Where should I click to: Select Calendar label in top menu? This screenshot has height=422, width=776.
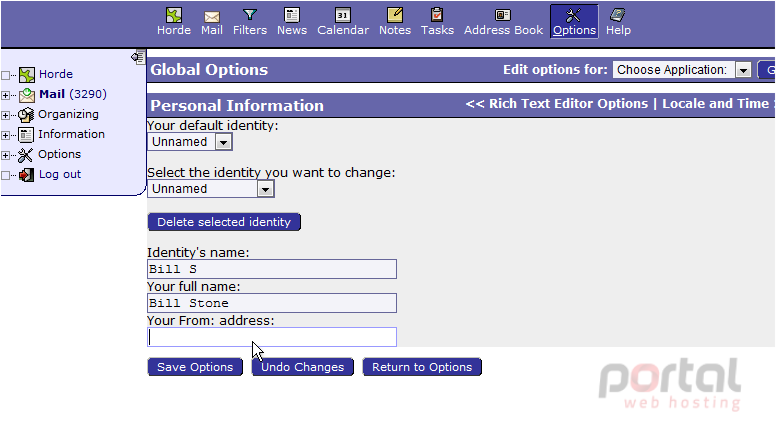pyautogui.click(x=343, y=30)
